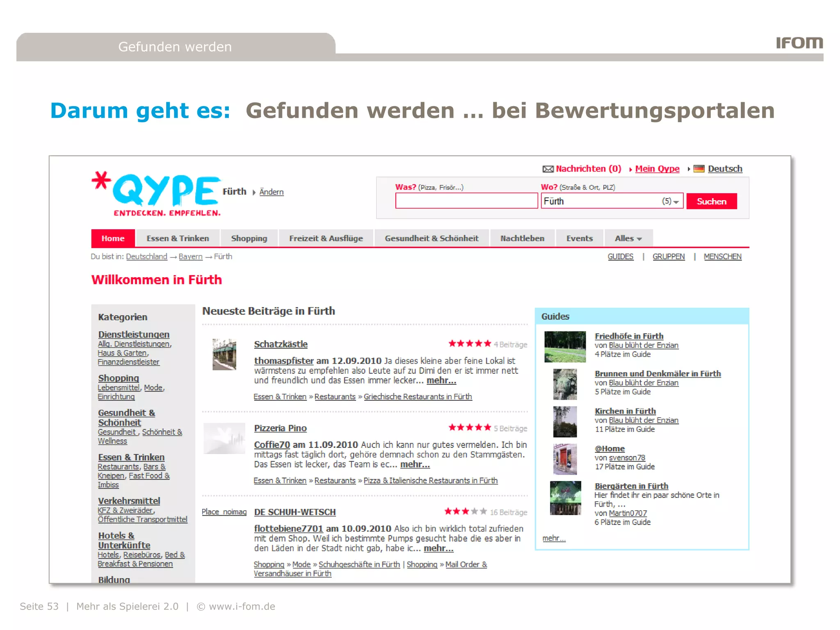Image resolution: width=840 pixels, height=630 pixels.
Task: Focus the Was? search field
Action: (467, 201)
